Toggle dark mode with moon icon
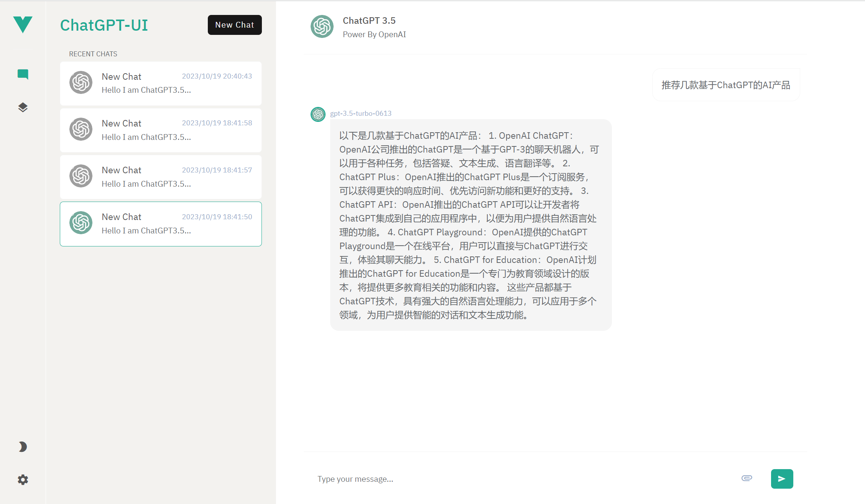This screenshot has width=865, height=504. click(x=23, y=447)
